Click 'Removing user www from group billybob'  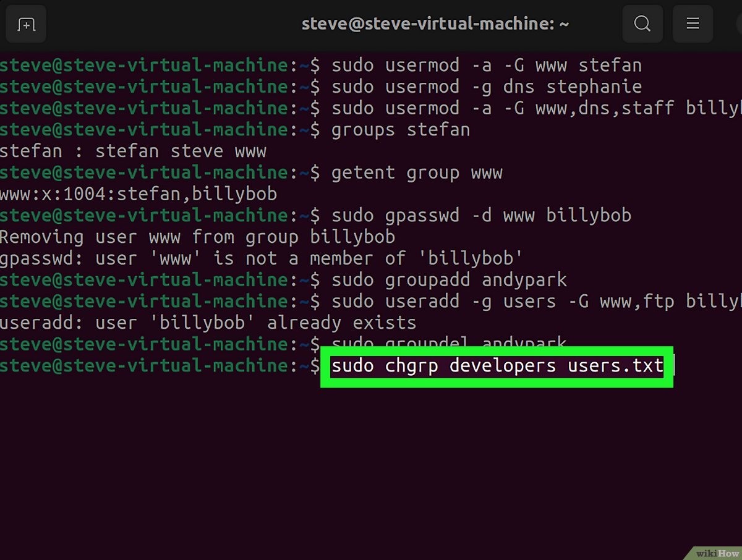click(197, 237)
